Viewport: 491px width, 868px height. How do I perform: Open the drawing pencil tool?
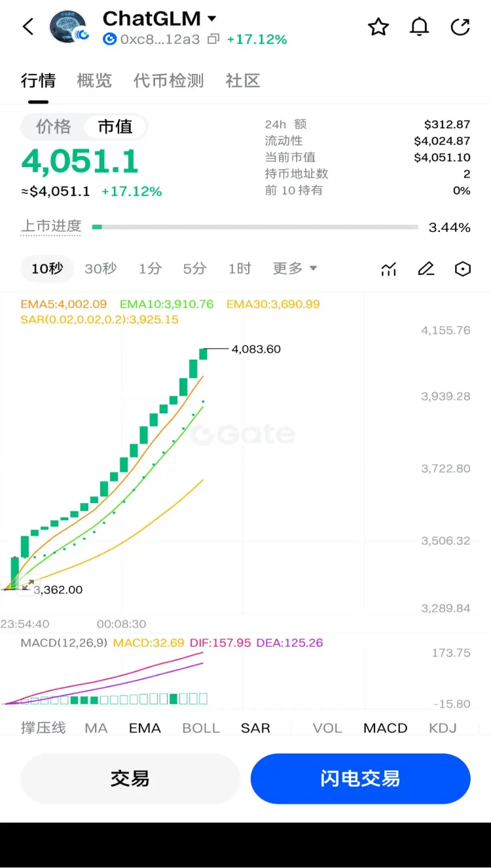426,269
